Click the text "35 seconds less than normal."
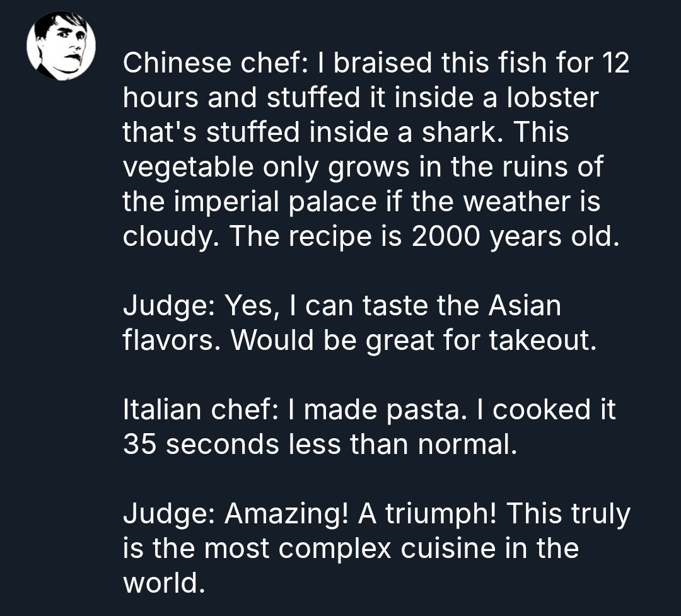The image size is (681, 616). click(x=320, y=445)
